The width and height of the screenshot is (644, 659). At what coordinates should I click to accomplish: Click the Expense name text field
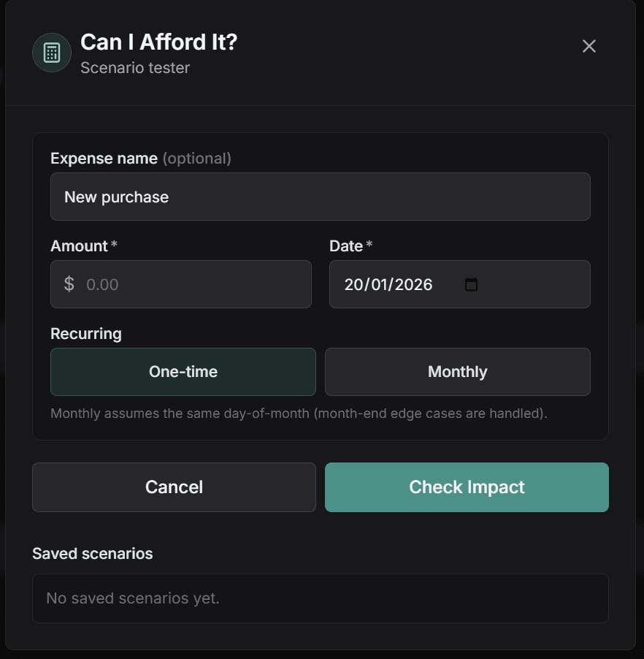pyautogui.click(x=320, y=197)
